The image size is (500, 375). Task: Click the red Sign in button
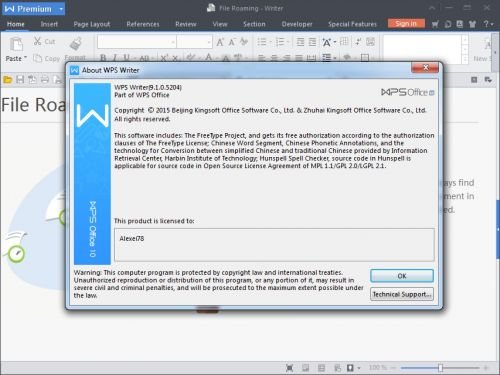pyautogui.click(x=406, y=23)
